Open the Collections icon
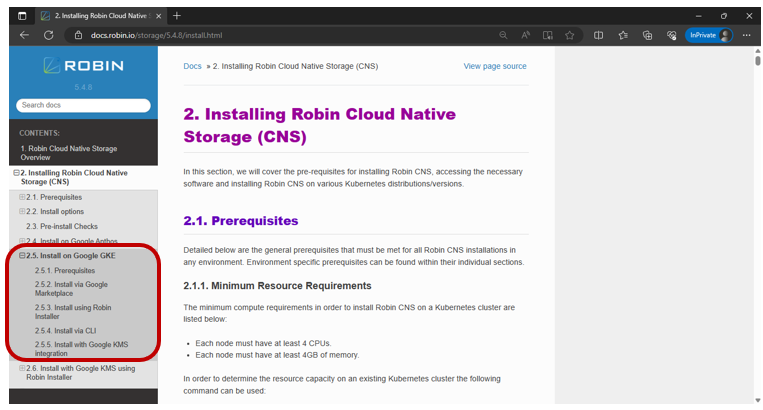 pyautogui.click(x=647, y=35)
